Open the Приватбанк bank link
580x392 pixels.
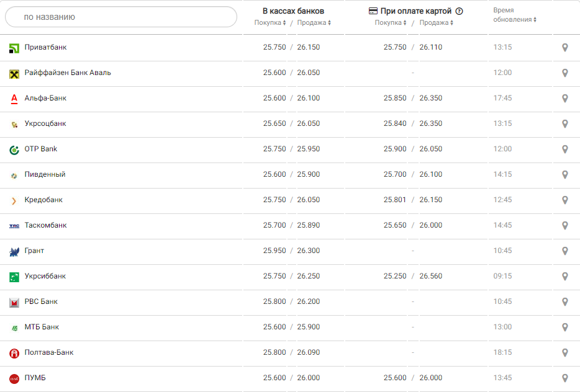pos(45,47)
